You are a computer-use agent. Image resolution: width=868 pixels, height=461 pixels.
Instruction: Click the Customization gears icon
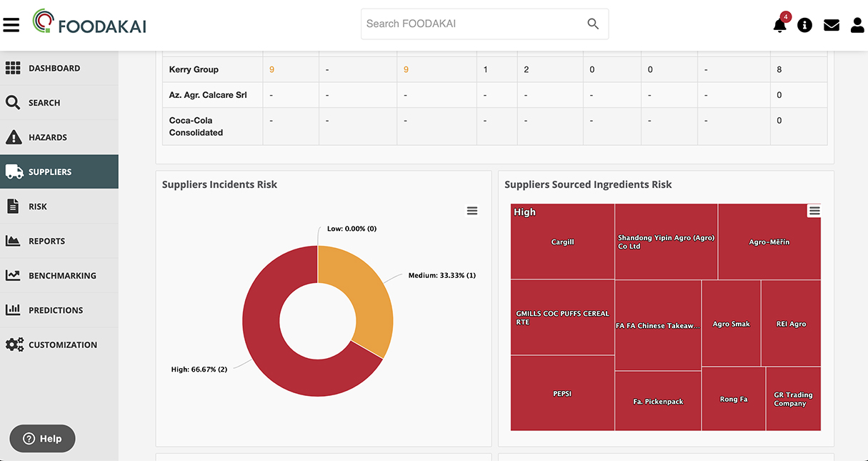tap(14, 344)
